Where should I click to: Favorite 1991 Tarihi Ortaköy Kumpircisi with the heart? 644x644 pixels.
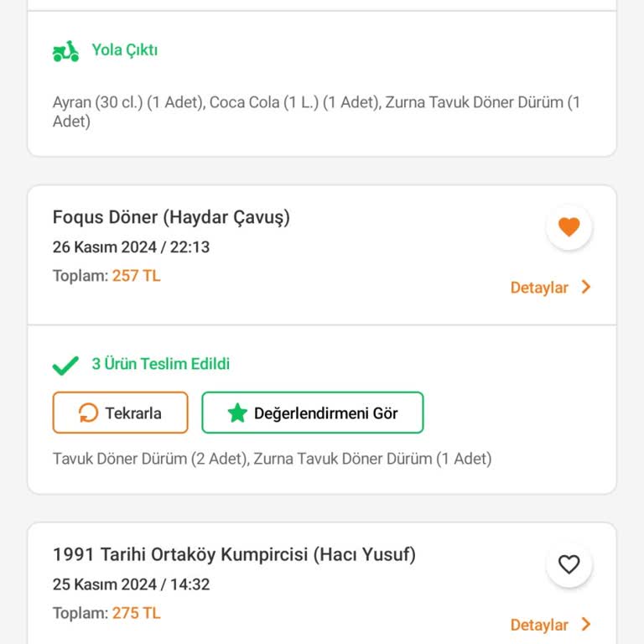pyautogui.click(x=569, y=565)
